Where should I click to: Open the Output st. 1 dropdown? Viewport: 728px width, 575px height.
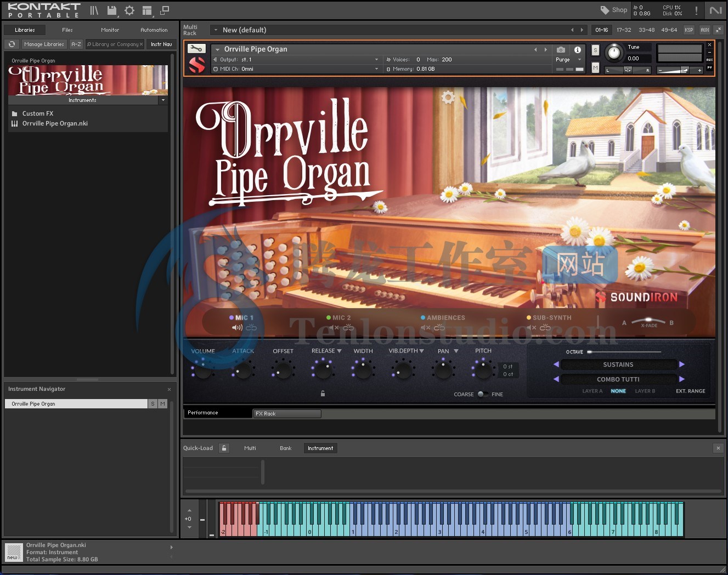(296, 60)
